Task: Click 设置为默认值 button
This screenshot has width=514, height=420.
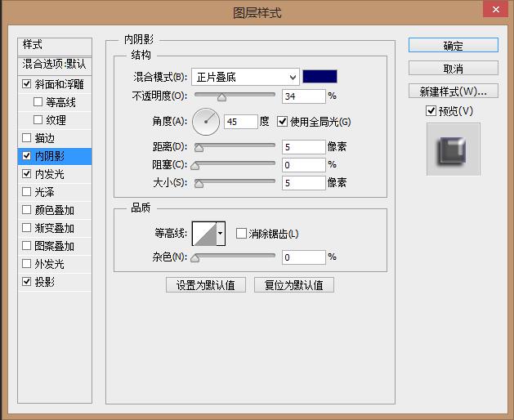Action: coord(206,285)
